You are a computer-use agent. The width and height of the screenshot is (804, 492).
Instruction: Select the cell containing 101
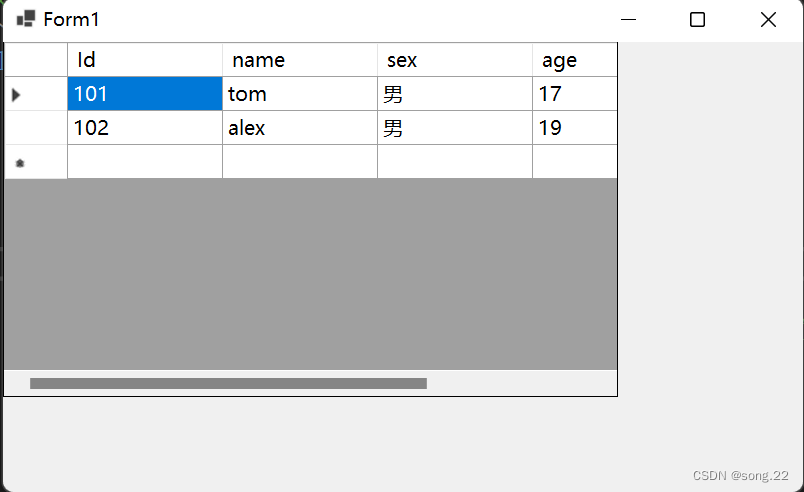click(145, 94)
